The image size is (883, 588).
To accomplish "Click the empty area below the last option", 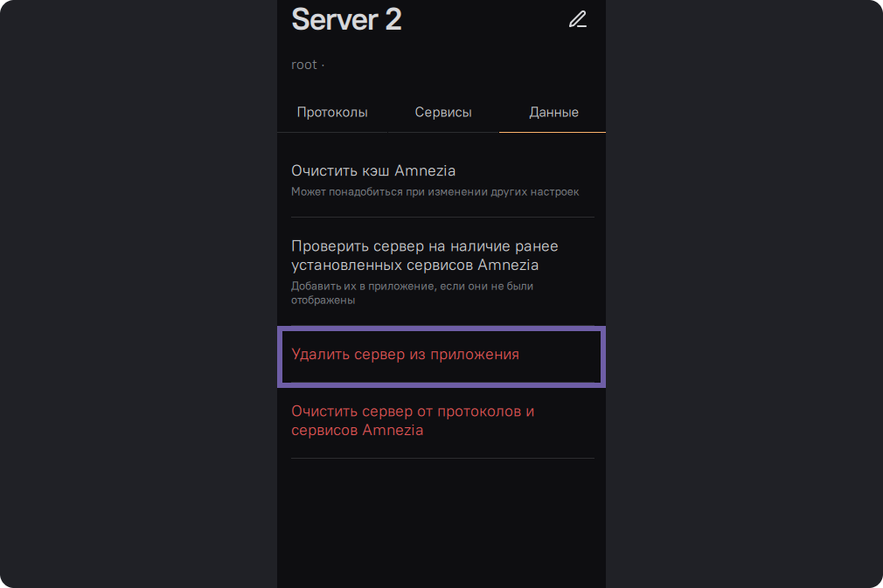I will tap(441, 524).
